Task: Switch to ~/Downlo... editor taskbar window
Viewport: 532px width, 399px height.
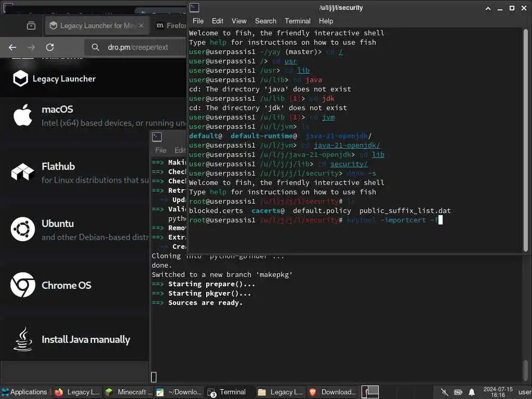Action: point(179,392)
